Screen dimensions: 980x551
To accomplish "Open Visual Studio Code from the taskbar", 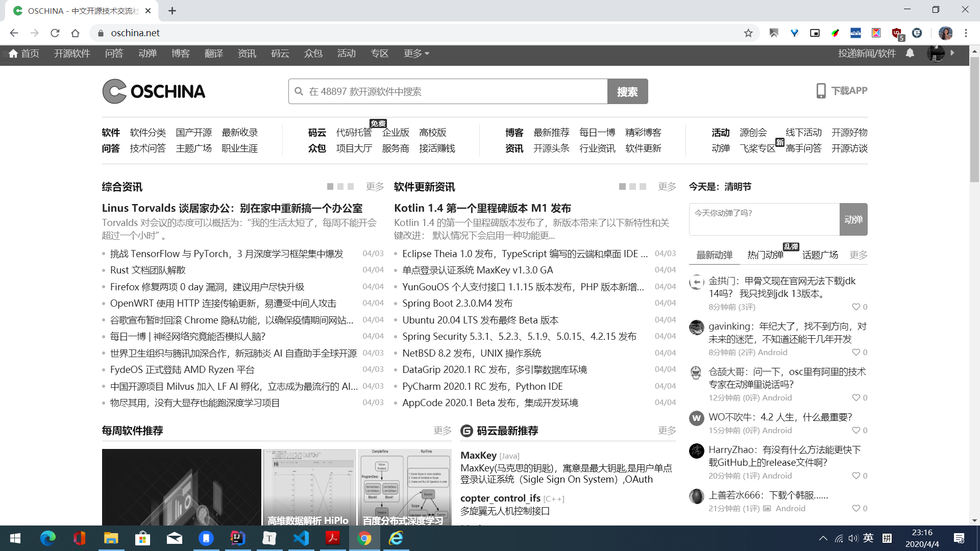I will tap(301, 538).
